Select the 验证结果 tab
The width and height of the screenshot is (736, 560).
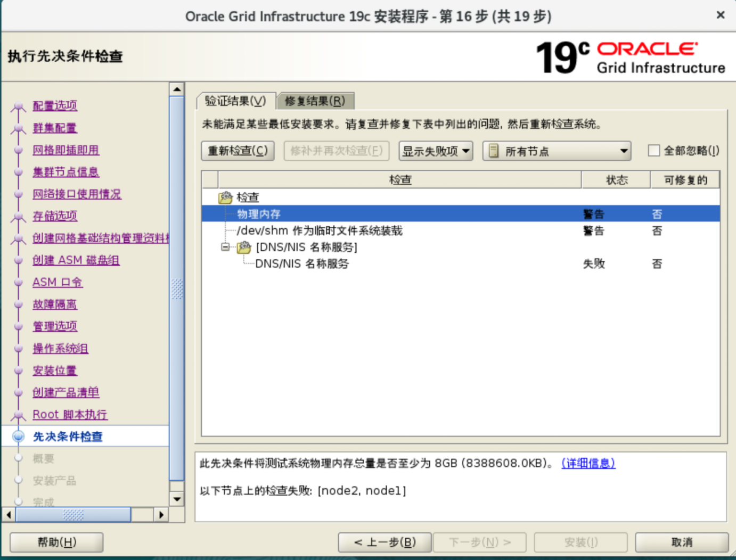pyautogui.click(x=235, y=101)
